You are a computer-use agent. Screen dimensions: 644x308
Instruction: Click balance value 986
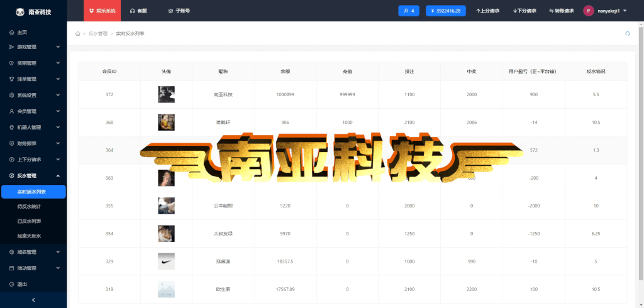click(x=285, y=123)
